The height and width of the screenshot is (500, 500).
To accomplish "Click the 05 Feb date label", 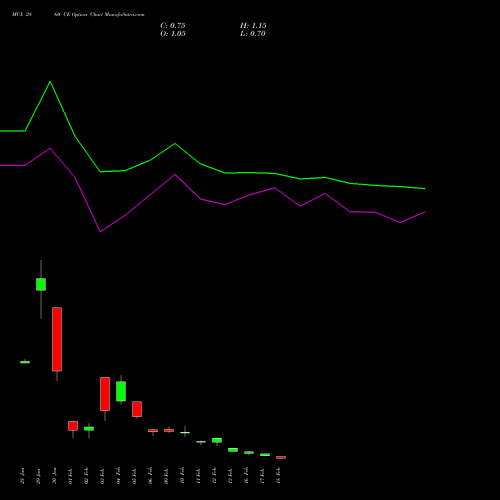I will [x=134, y=476].
